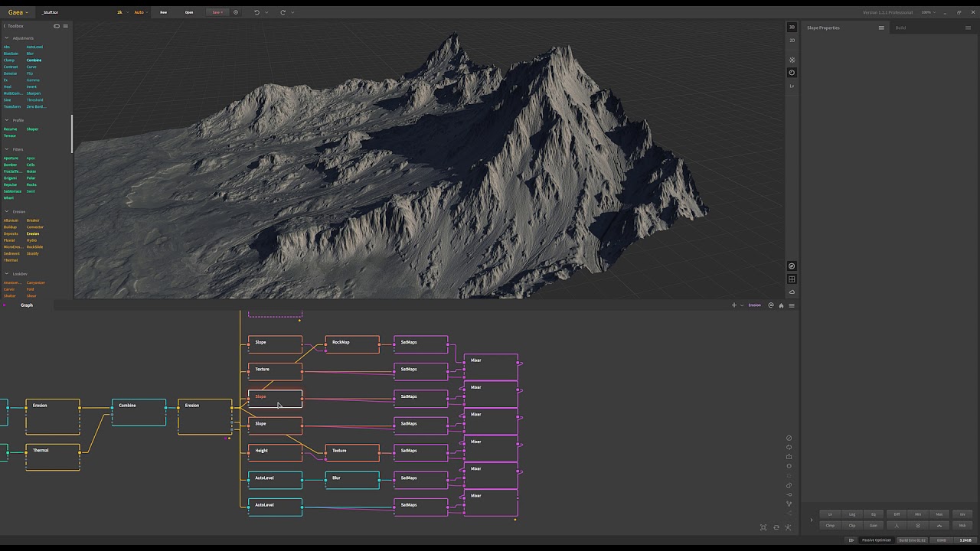Viewport: 980px width, 551px height.
Task: Toggle the Lv viewport button
Action: [792, 86]
